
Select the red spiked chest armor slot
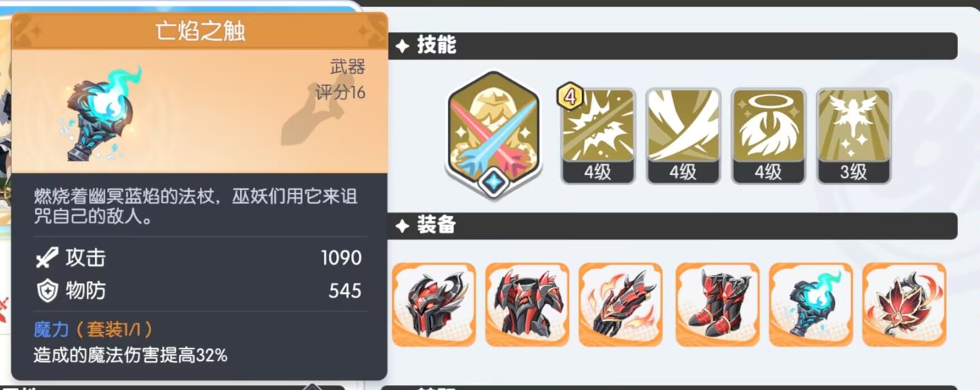[x=527, y=305]
